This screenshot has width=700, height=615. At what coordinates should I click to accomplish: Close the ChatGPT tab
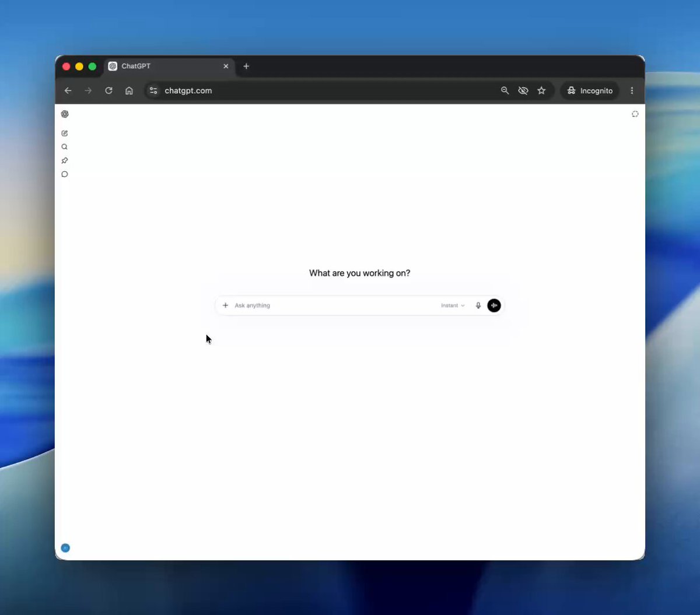pyautogui.click(x=226, y=66)
